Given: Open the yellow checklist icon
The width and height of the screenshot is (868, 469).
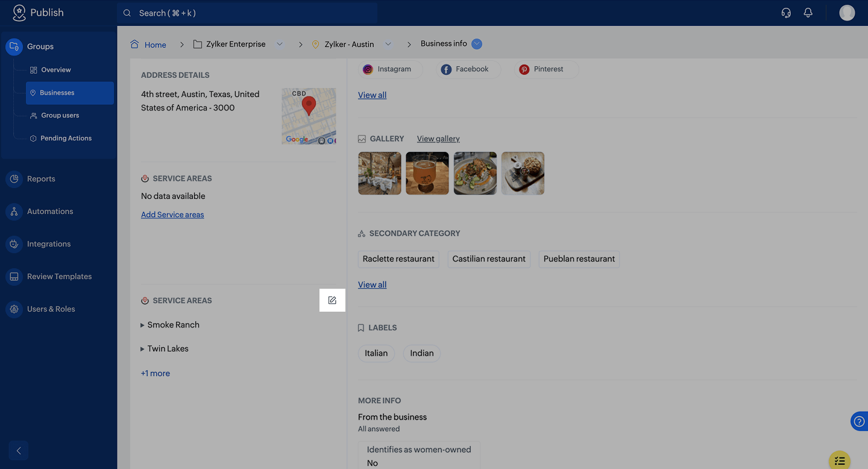Looking at the screenshot, I should click(840, 461).
